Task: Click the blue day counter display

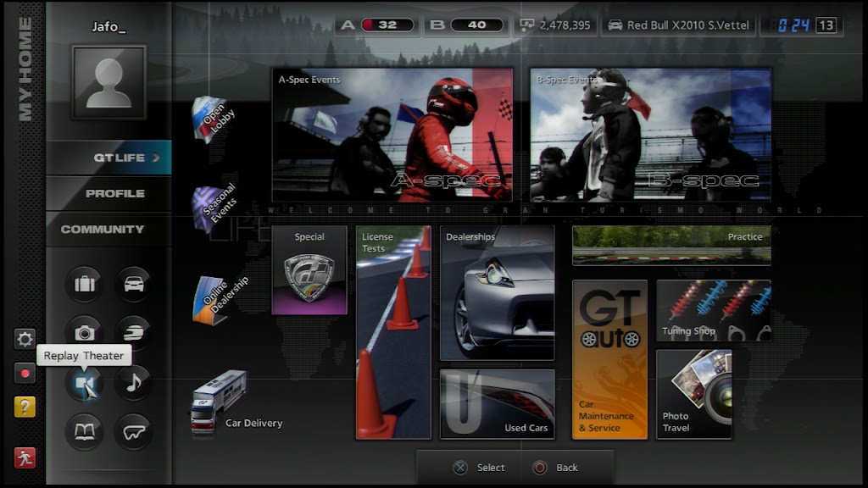Action: tap(793, 25)
